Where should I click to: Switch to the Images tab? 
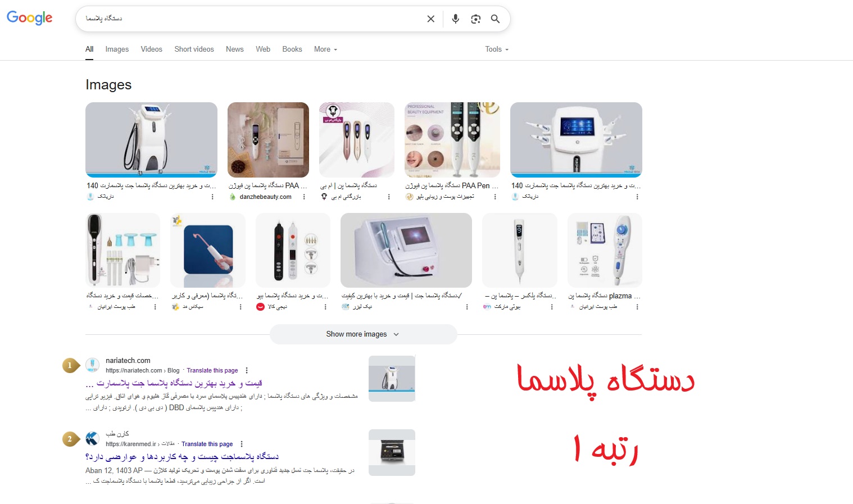click(x=117, y=49)
